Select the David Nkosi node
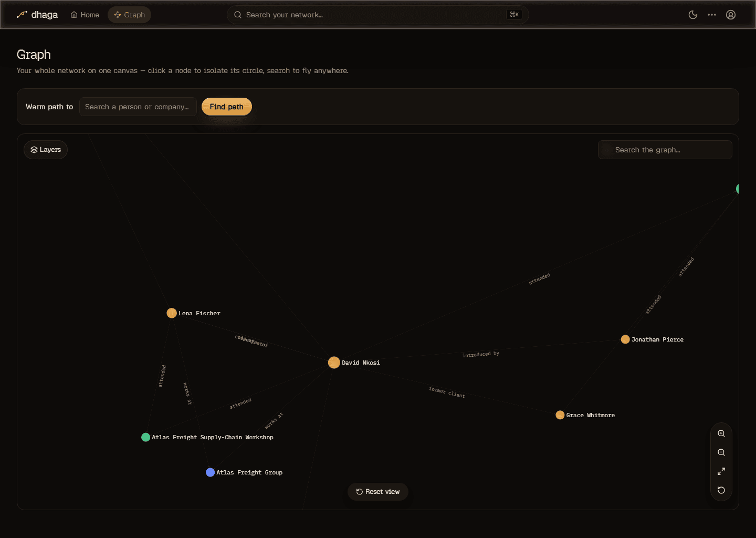The height and width of the screenshot is (538, 756). (334, 363)
